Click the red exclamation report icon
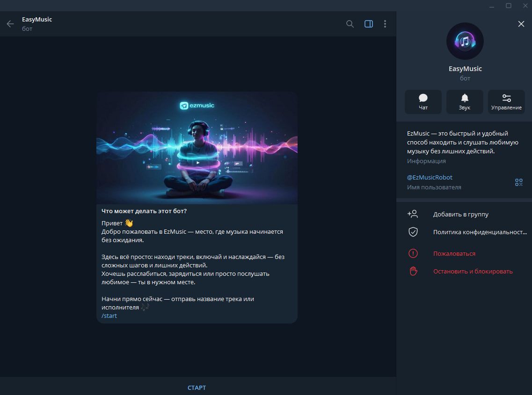Viewport: 532px width, 395px height. [x=413, y=253]
